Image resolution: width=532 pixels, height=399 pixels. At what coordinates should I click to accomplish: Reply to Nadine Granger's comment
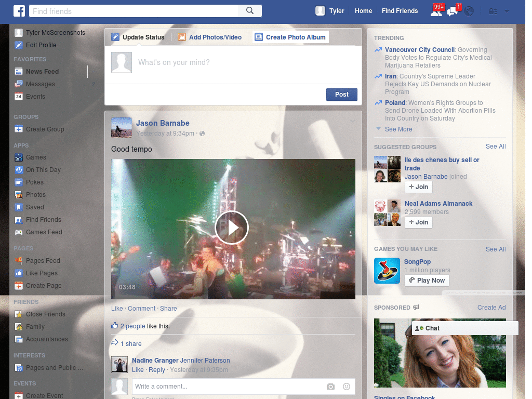click(157, 370)
